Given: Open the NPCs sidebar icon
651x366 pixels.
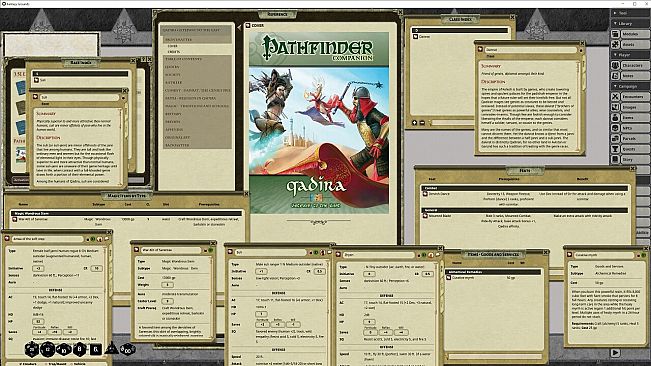Looking at the screenshot, I should point(615,128).
